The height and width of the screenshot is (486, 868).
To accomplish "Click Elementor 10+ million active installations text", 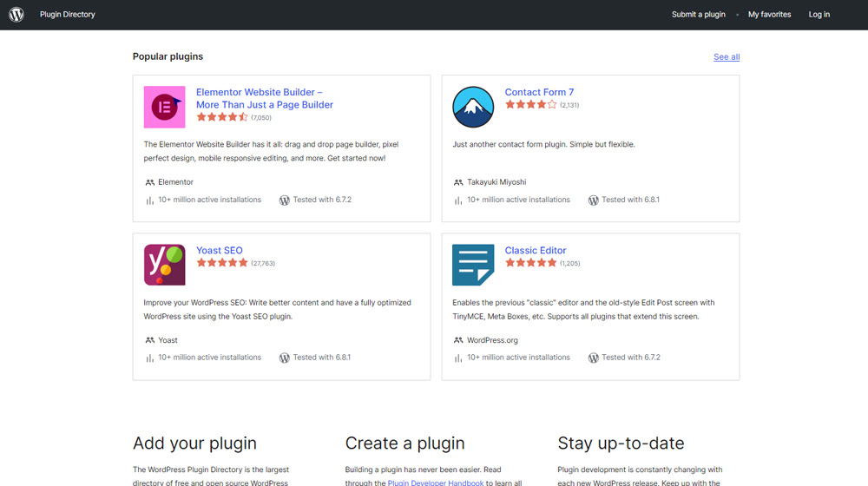I will click(x=210, y=200).
